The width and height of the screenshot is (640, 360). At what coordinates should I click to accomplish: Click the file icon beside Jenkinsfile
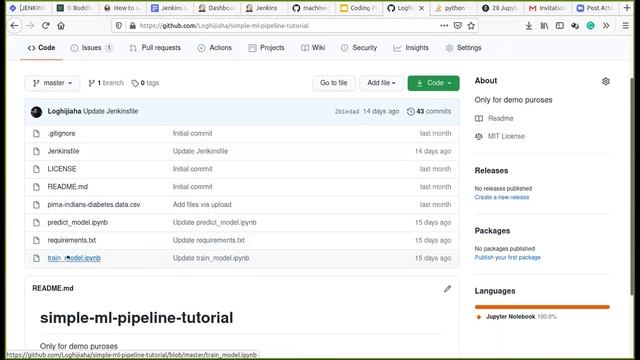coord(36,151)
